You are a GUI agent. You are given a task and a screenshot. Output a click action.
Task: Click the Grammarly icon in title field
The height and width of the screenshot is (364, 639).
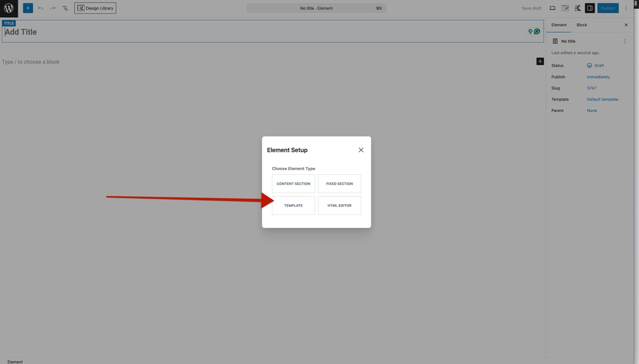point(537,31)
